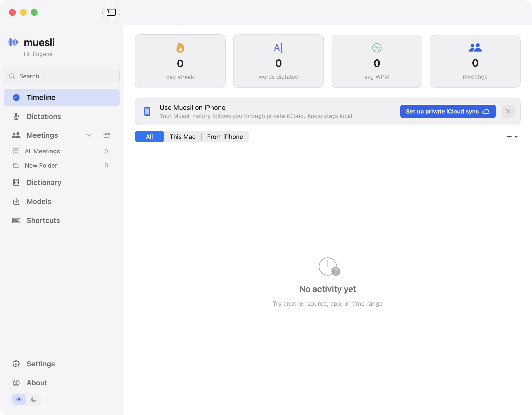Collapse the Meetings section chevron
The image size is (532, 415).
point(89,135)
